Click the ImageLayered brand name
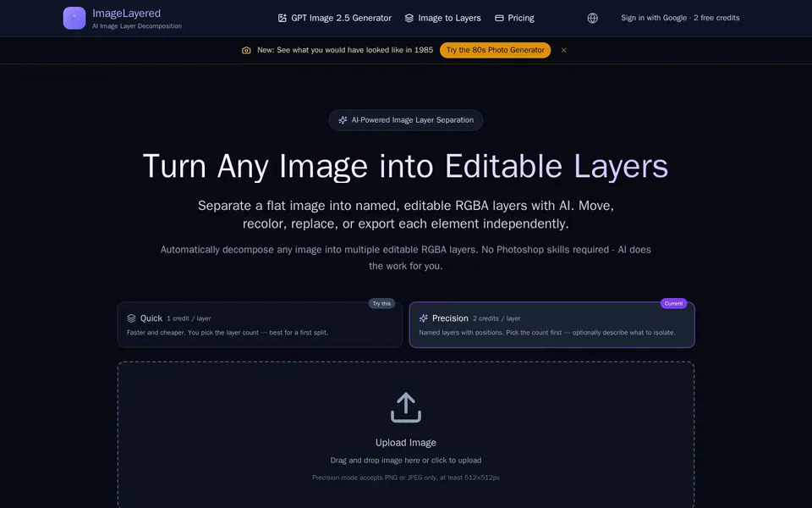This screenshot has width=812, height=508. pyautogui.click(x=126, y=14)
